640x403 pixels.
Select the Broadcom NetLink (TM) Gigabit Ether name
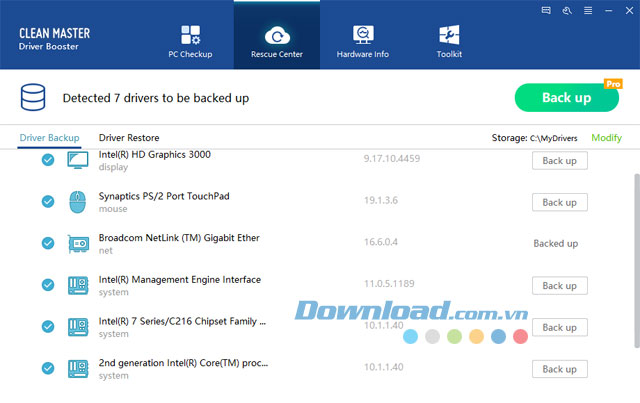(x=179, y=238)
